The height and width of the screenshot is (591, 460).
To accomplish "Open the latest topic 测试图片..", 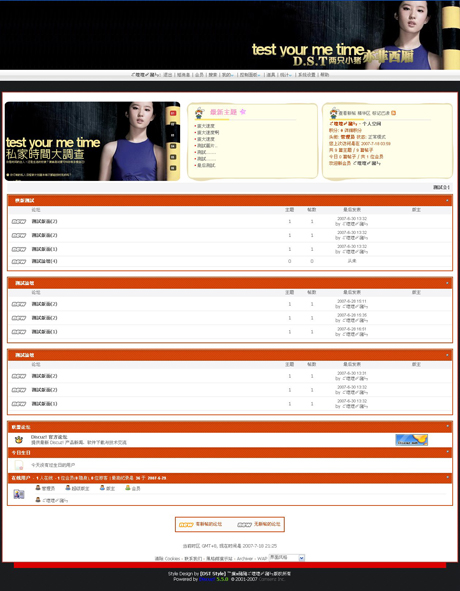I will coord(207,146).
